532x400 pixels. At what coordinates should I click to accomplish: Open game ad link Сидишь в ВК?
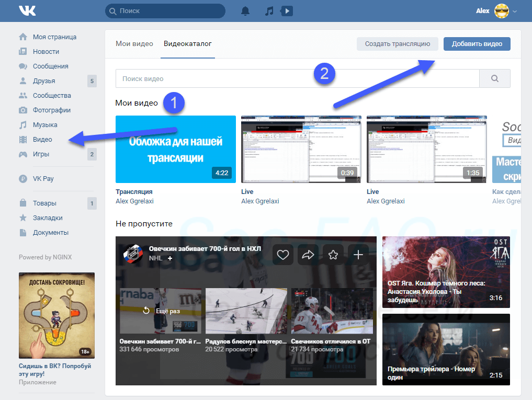[x=54, y=370]
